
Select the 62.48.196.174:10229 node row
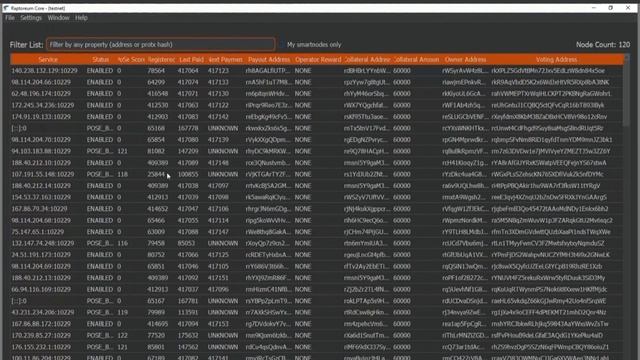click(x=317, y=93)
